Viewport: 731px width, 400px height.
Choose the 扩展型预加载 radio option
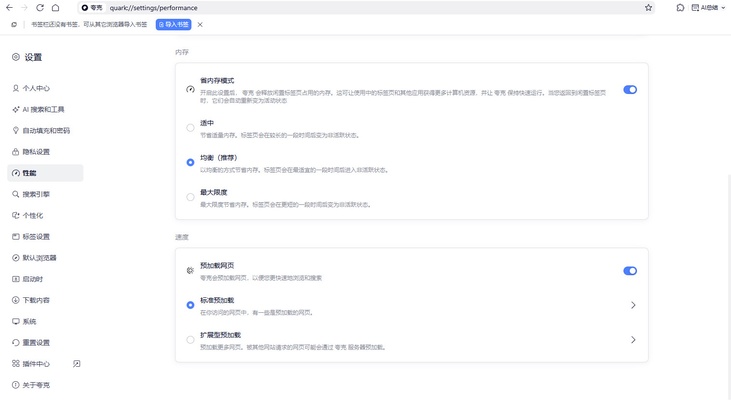pyautogui.click(x=191, y=339)
